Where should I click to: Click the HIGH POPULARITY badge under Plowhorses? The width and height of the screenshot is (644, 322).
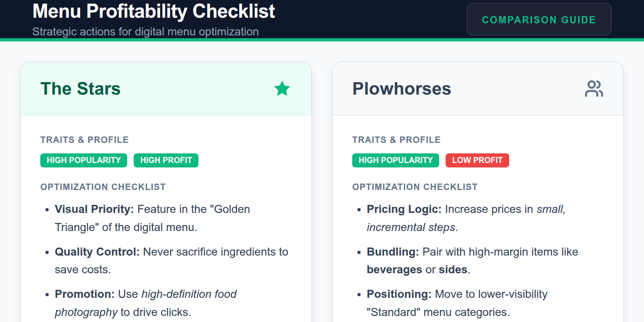click(395, 160)
